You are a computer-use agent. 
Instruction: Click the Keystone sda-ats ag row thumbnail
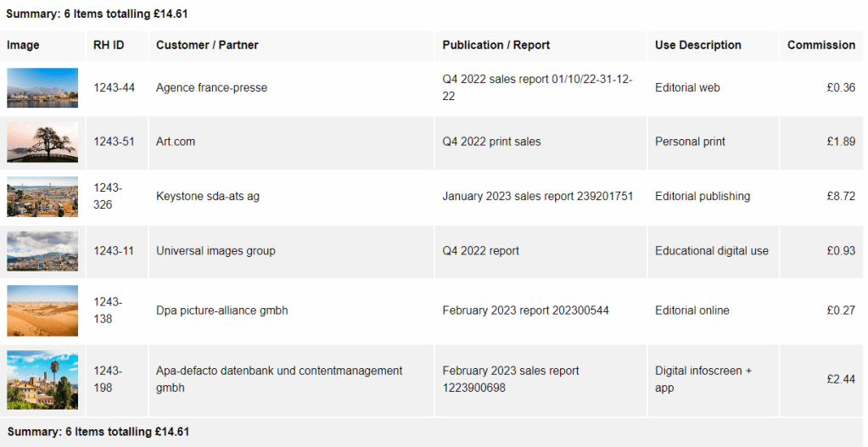pos(42,196)
